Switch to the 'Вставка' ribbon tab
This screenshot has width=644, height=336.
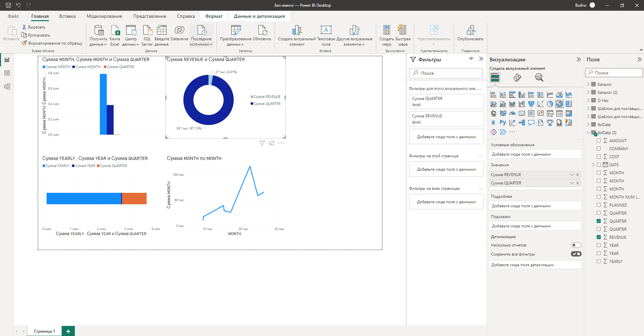pyautogui.click(x=67, y=16)
